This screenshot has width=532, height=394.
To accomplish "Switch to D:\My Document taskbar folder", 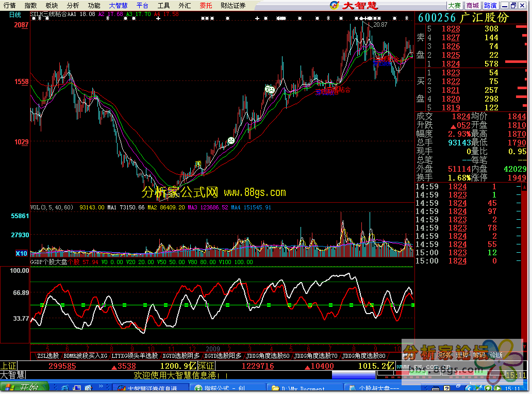I will [304, 387].
